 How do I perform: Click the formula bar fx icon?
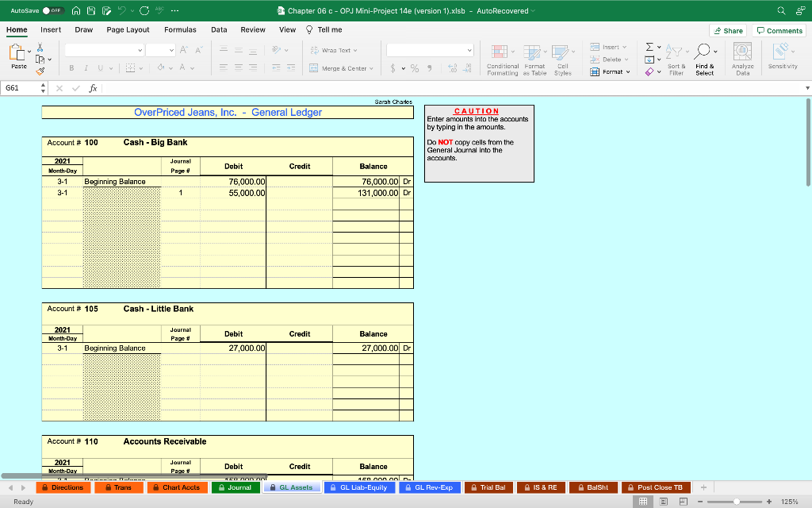click(94, 88)
